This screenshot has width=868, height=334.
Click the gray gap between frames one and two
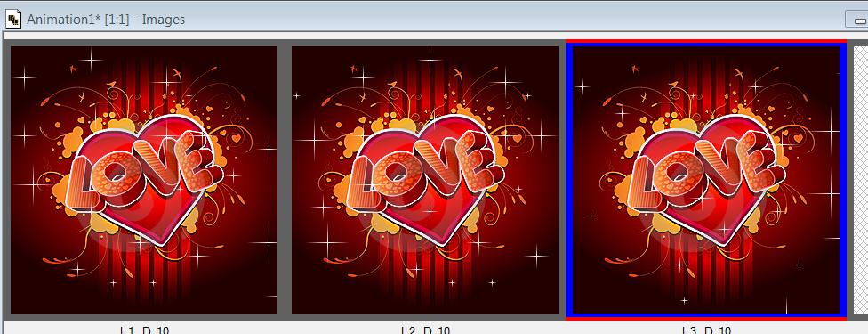285,180
